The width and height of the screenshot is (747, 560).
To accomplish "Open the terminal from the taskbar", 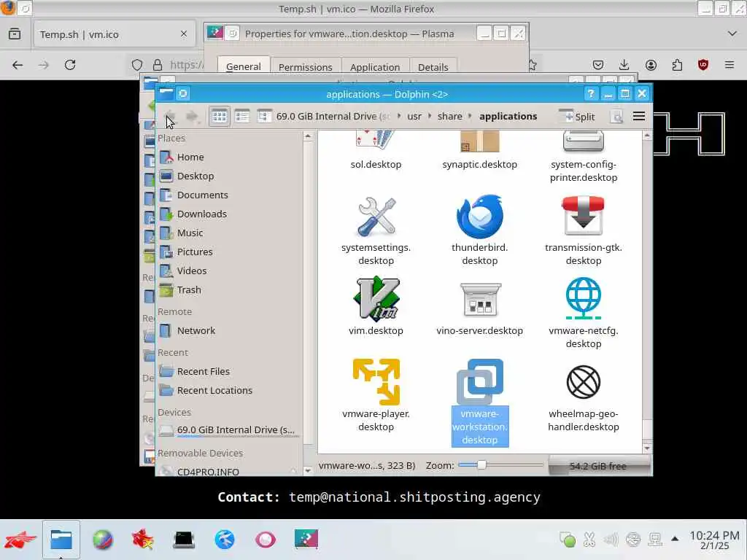I will click(x=184, y=540).
